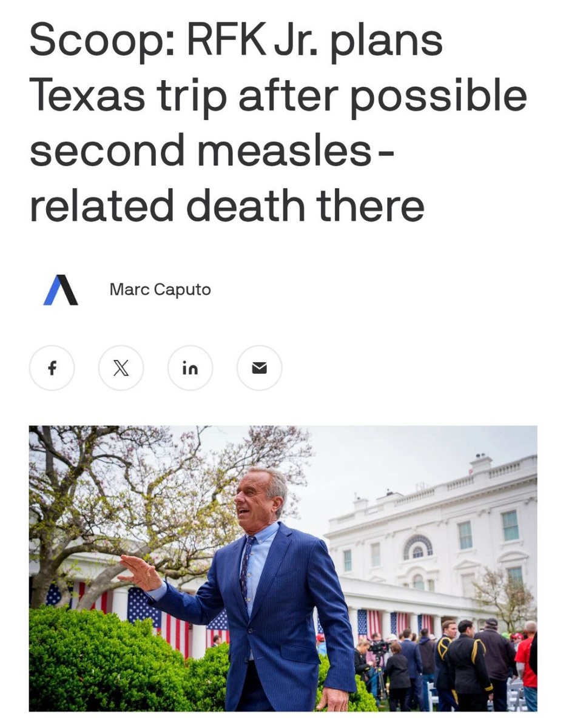Select the word "Texas" in the headline

click(87, 95)
